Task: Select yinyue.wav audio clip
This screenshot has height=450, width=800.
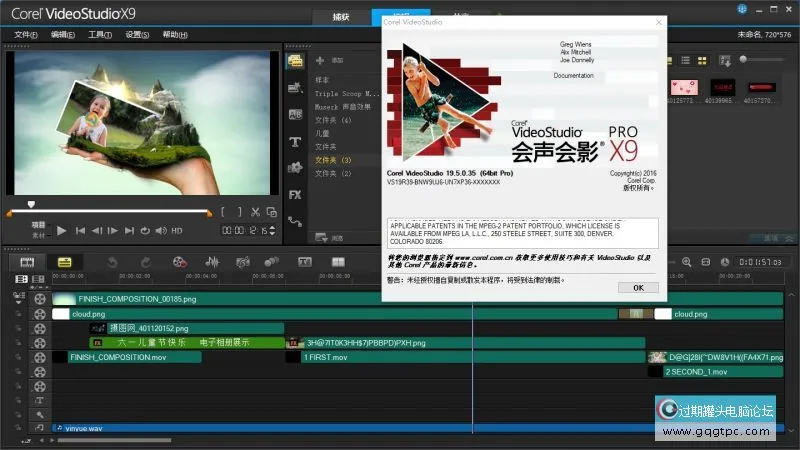Action: [x=417, y=428]
